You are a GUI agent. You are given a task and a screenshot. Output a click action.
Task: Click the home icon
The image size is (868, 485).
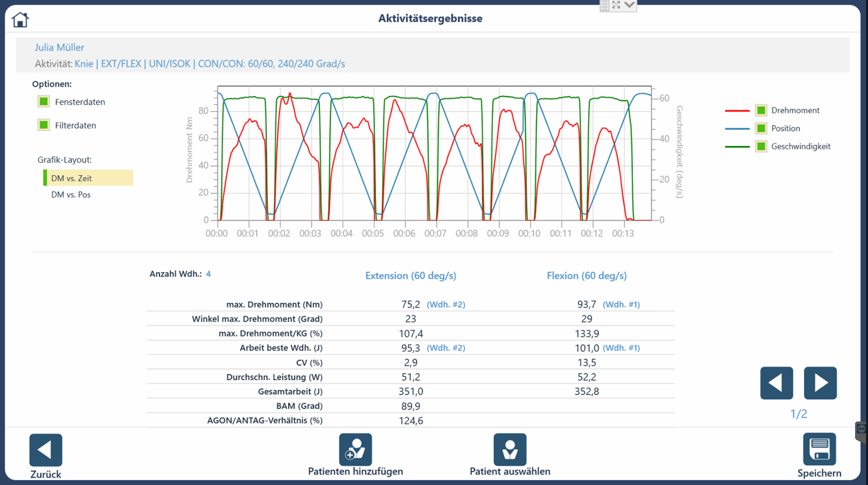click(20, 20)
